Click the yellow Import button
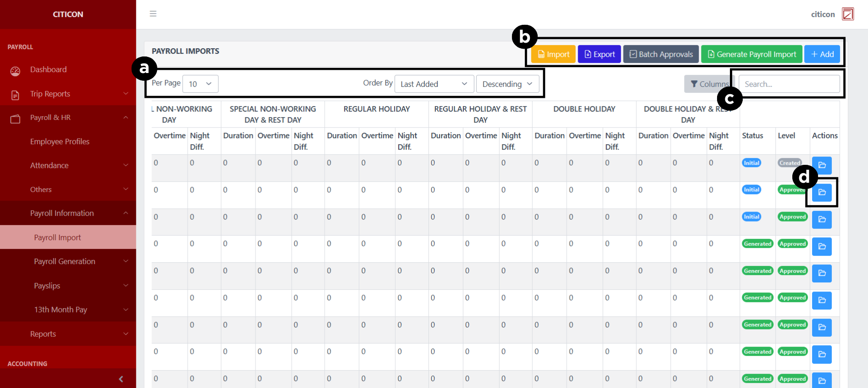The height and width of the screenshot is (388, 868). (553, 54)
